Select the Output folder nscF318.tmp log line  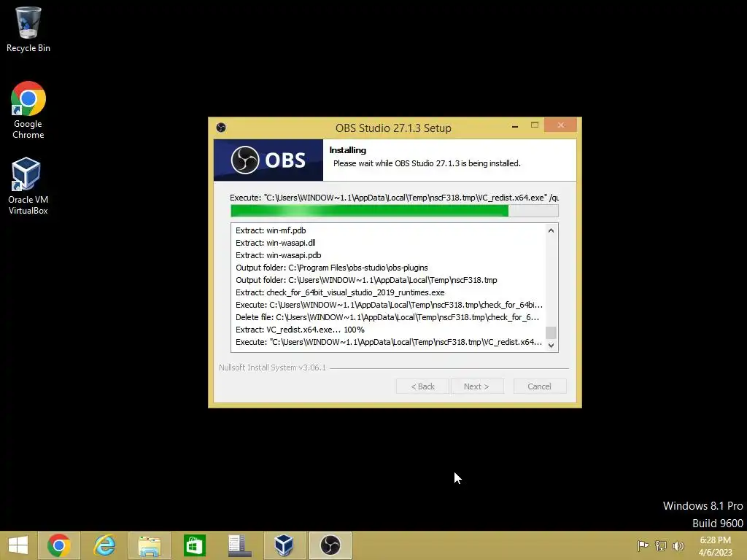tap(366, 280)
